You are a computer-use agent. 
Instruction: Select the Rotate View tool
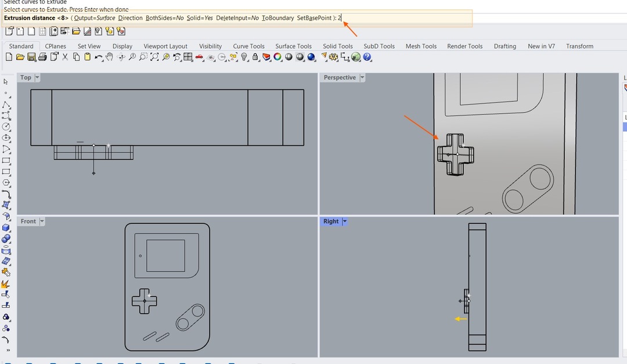(121, 57)
